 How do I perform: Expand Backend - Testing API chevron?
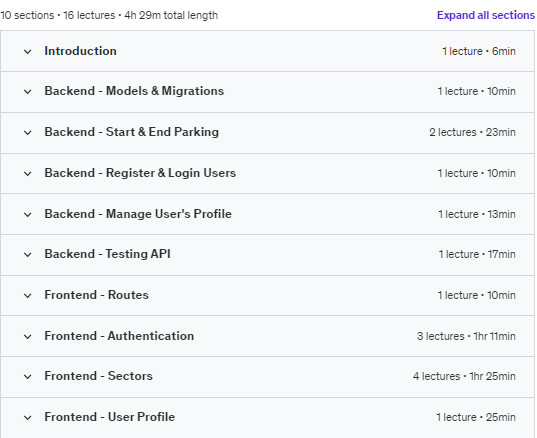point(28,255)
